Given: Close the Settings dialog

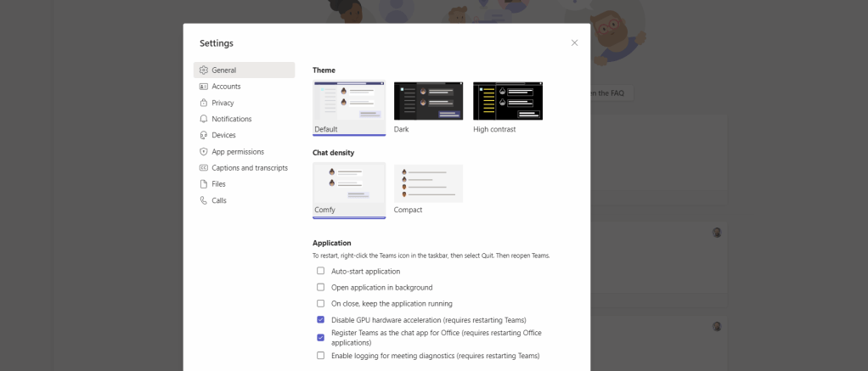Looking at the screenshot, I should [574, 42].
